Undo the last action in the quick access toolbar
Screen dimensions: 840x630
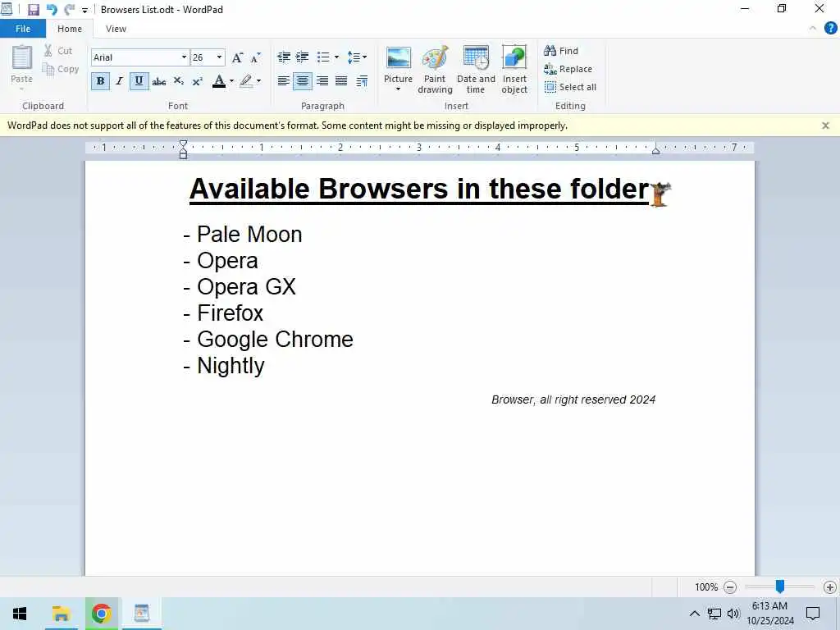coord(52,10)
